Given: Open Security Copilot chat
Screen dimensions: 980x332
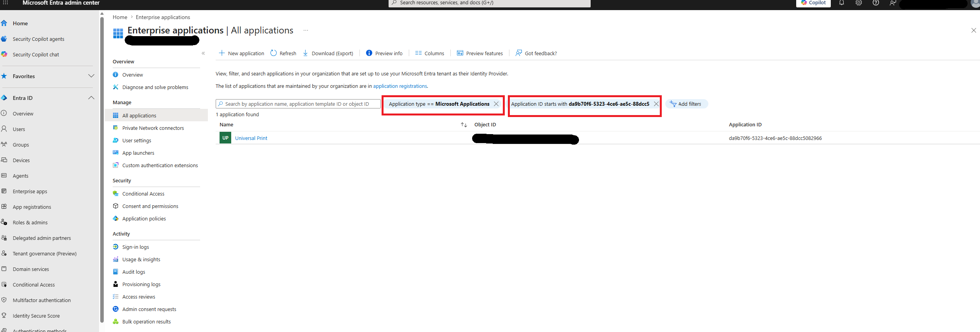Looking at the screenshot, I should 36,54.
